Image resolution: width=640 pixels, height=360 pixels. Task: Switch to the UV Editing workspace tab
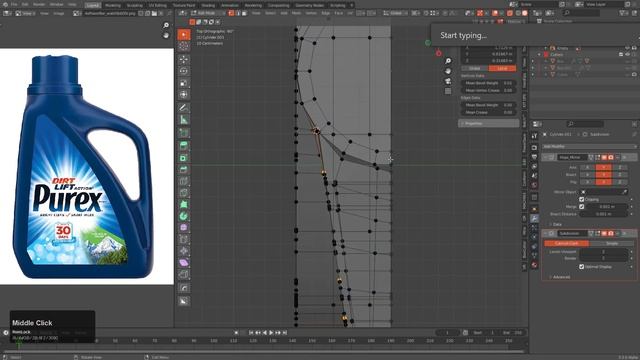(158, 5)
